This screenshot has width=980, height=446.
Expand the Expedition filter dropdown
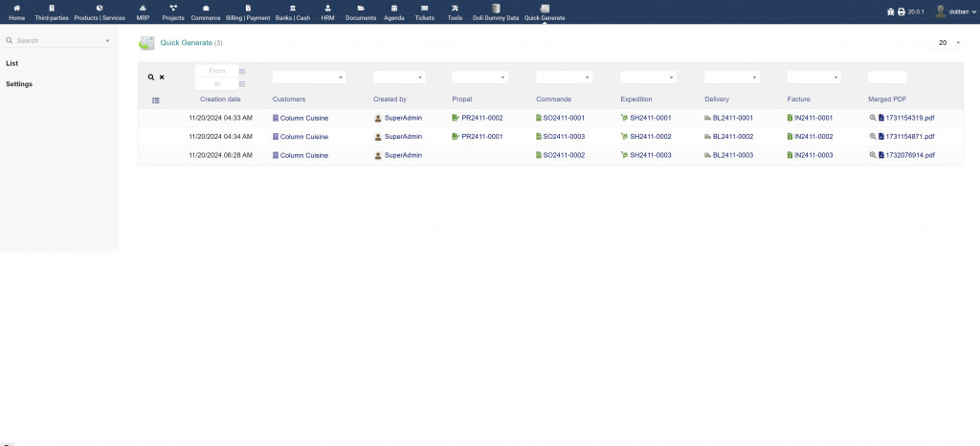pyautogui.click(x=648, y=78)
